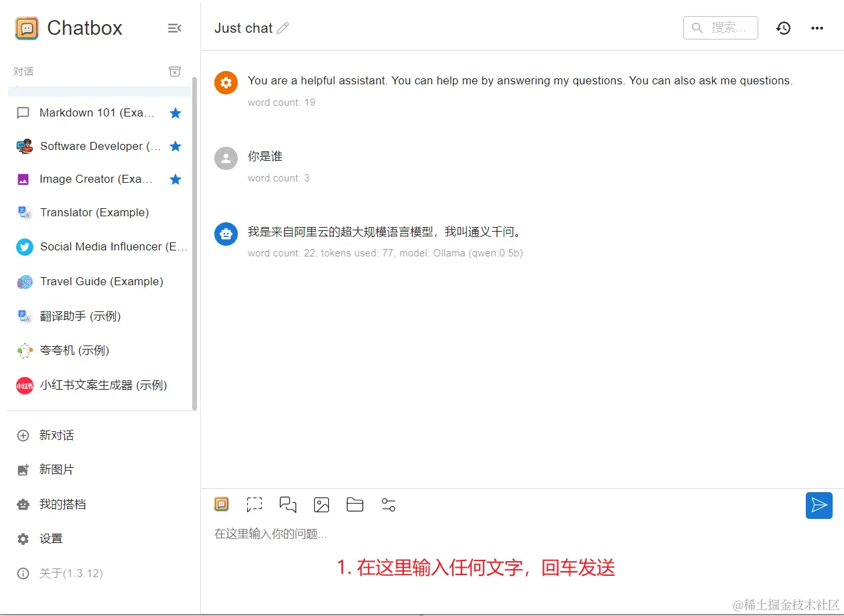This screenshot has width=844, height=616.
Task: Open conversation settings sliders icon
Action: pos(389,505)
